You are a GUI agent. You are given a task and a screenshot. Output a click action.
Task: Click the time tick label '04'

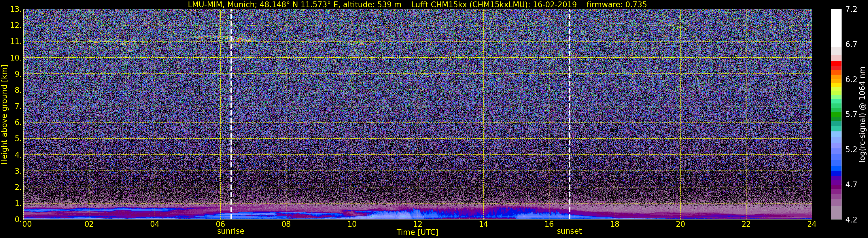(155, 224)
